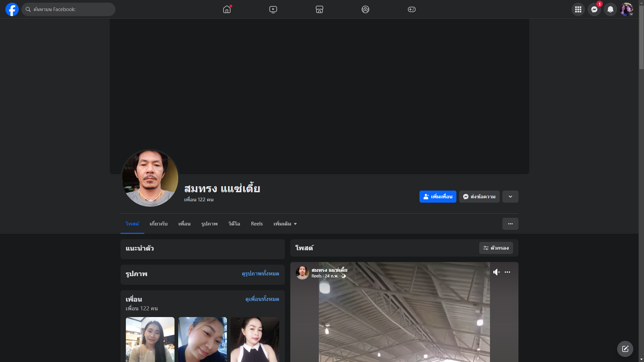The width and height of the screenshot is (644, 362).
Task: Click the public audience globe icon on reel
Action: point(344,276)
